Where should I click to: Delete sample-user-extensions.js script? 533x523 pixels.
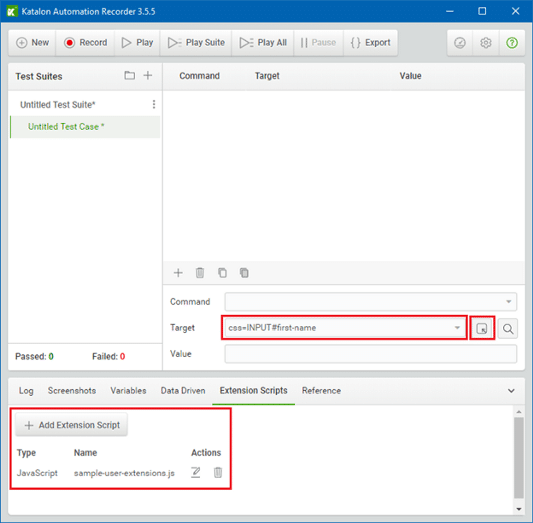[x=218, y=473]
